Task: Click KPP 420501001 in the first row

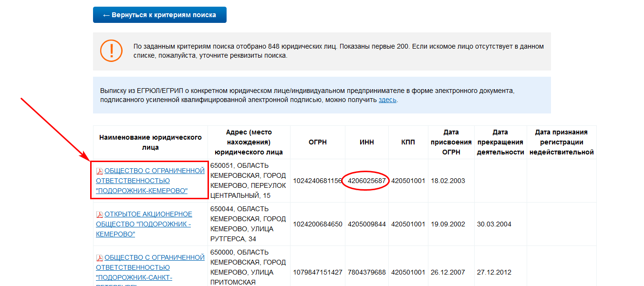Action: [408, 181]
